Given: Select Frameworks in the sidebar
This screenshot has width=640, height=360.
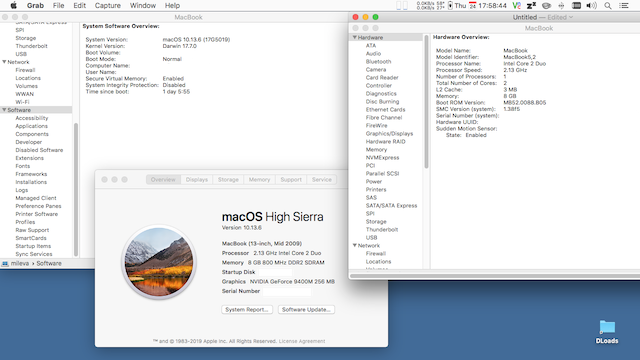Looking at the screenshot, I should [x=31, y=174].
